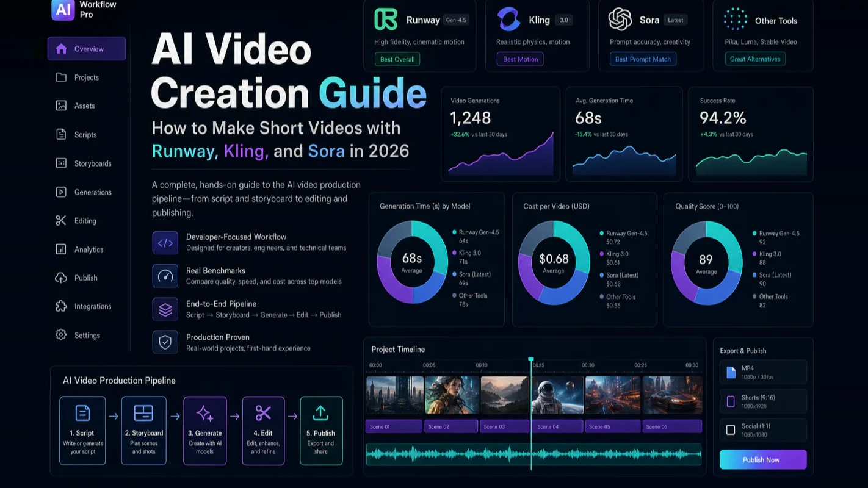Screen dimensions: 868x488
Task: Click Runway Gen-4.5 64s legend entry
Action: (475, 237)
